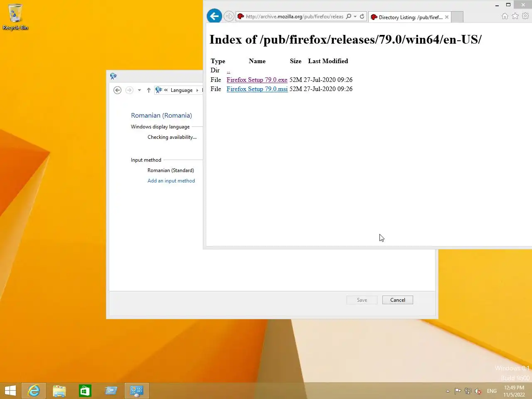Click the Internet Explorer forward arrow button
The height and width of the screenshot is (399, 532).
tap(229, 16)
